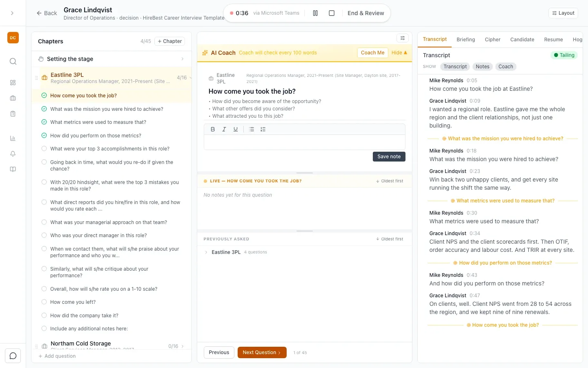Save the note with Save note

(389, 157)
